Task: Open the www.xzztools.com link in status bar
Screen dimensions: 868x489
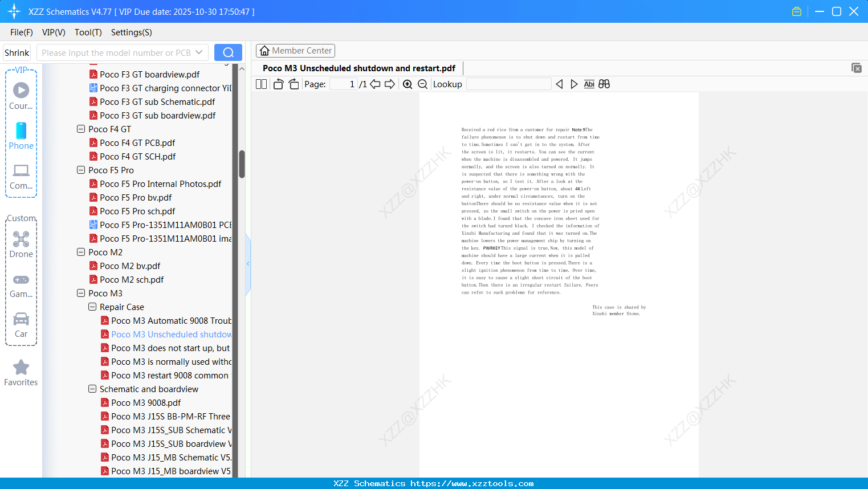Action: 472,483
